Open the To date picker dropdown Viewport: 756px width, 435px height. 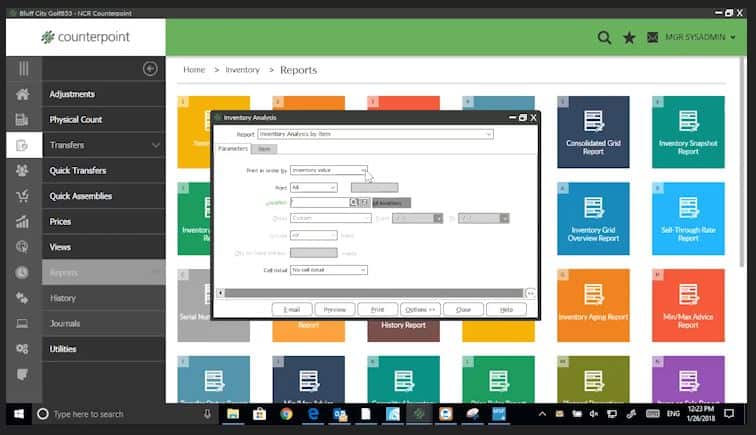pyautogui.click(x=504, y=218)
